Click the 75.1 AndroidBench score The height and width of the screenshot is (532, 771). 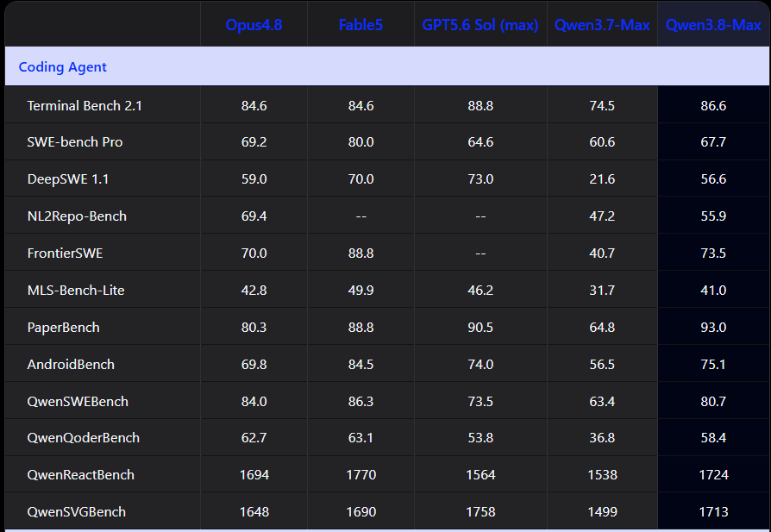click(x=713, y=365)
